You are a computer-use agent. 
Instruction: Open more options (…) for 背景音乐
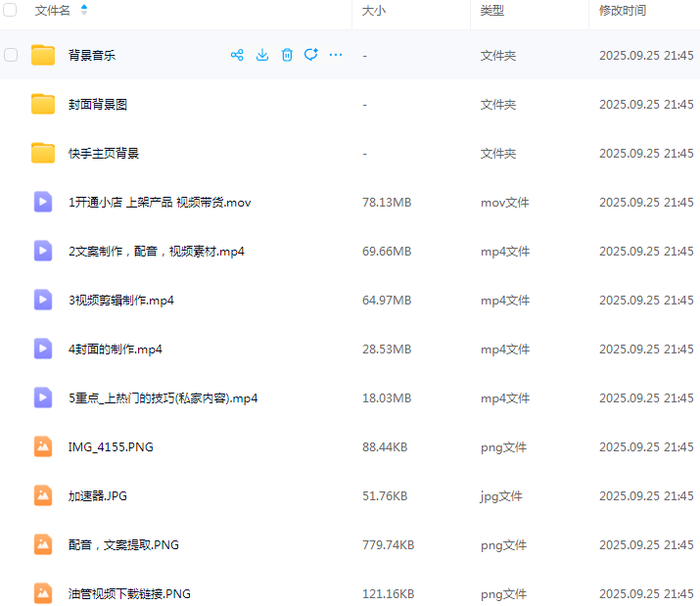[x=336, y=55]
